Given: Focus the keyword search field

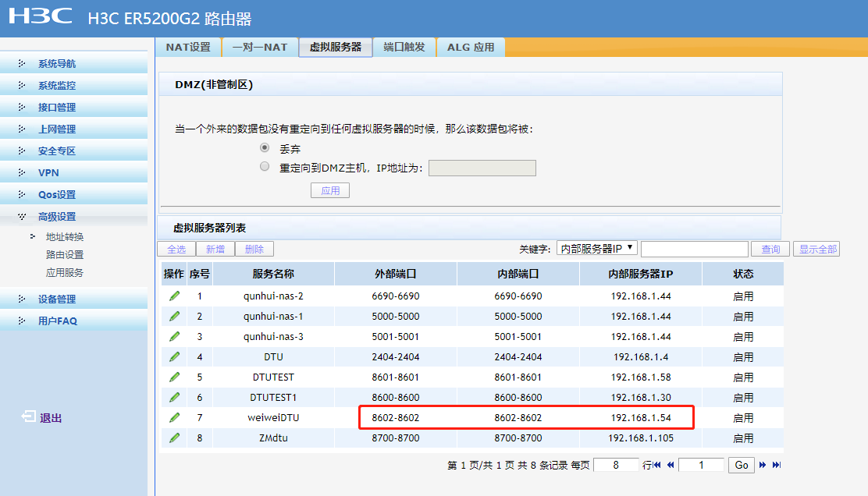Looking at the screenshot, I should pos(695,249).
